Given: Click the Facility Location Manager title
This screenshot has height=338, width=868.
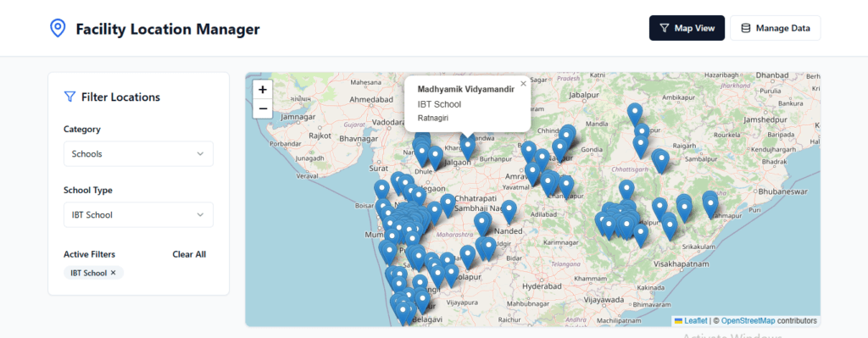Looking at the screenshot, I should tap(168, 29).
